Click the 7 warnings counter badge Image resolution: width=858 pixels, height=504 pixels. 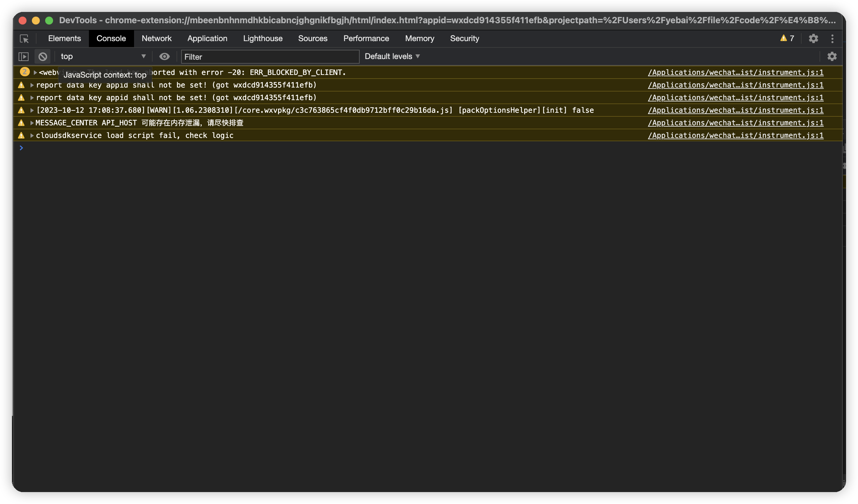[x=787, y=38]
